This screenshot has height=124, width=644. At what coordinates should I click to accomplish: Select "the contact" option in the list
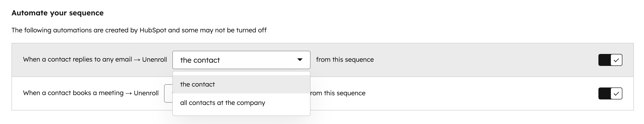(197, 84)
